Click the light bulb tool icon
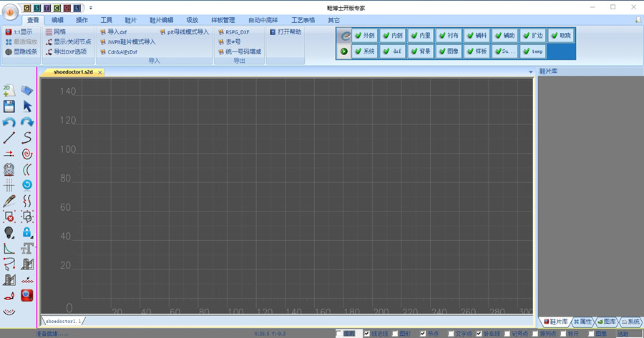This screenshot has height=338, width=644. 9,232
